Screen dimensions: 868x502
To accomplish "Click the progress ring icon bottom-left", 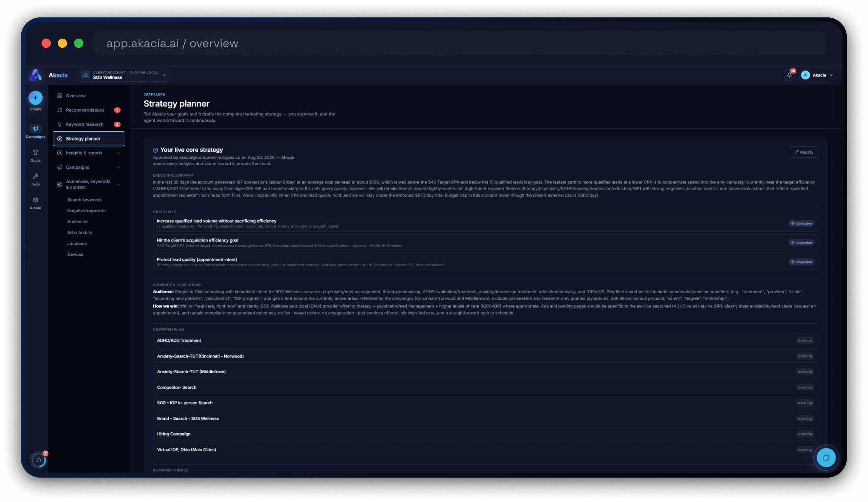I will (x=39, y=460).
